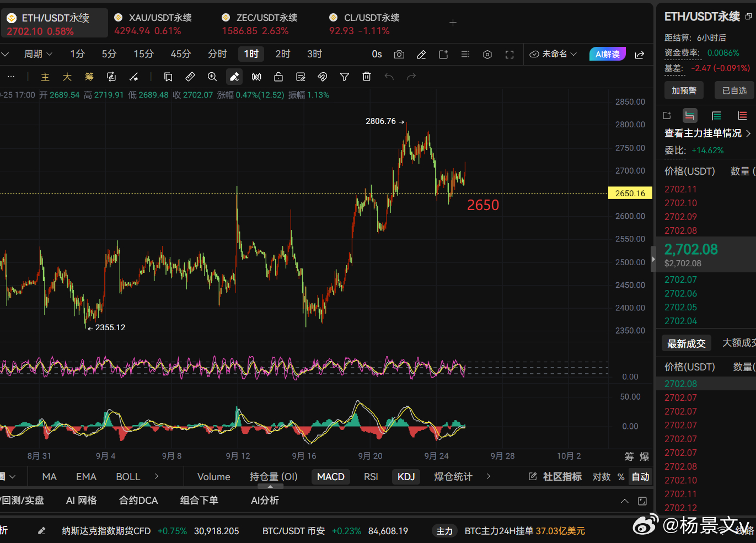Click the three-dots more tools icon

11,77
